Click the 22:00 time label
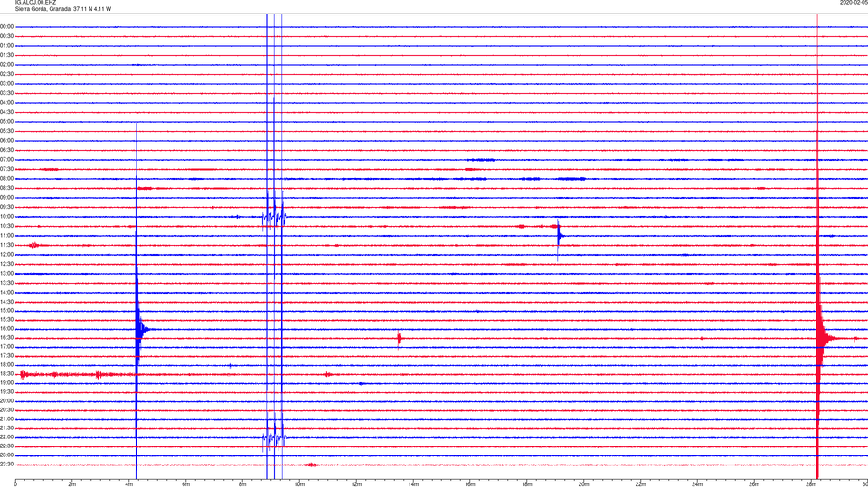868x488 pixels. click(x=6, y=437)
